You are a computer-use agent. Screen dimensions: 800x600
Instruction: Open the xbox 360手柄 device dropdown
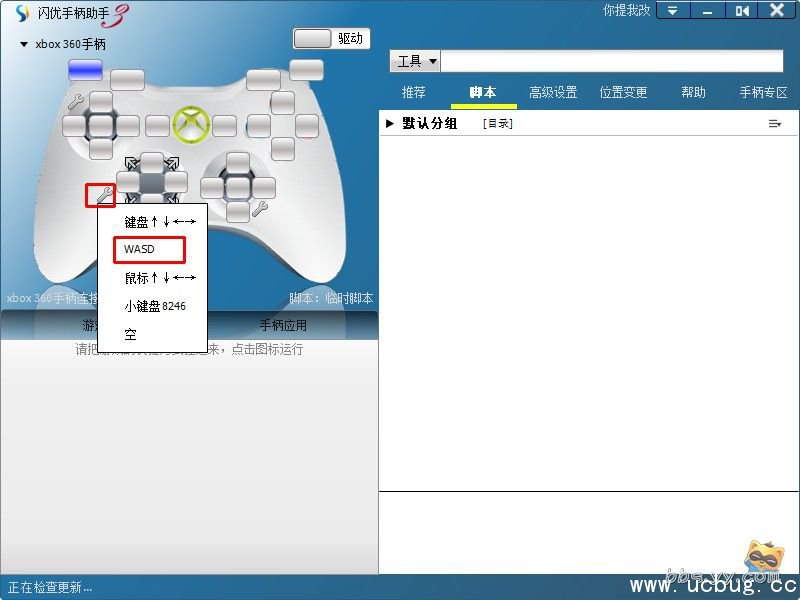(23, 44)
